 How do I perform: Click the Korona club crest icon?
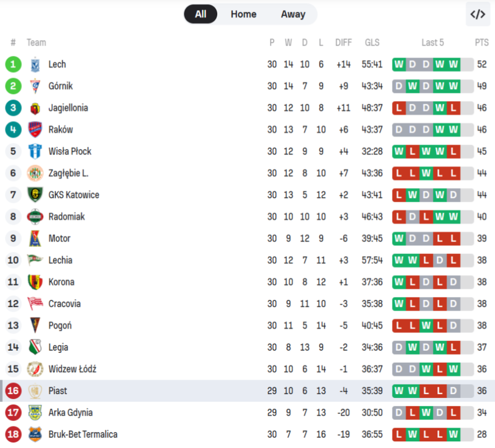(x=35, y=282)
